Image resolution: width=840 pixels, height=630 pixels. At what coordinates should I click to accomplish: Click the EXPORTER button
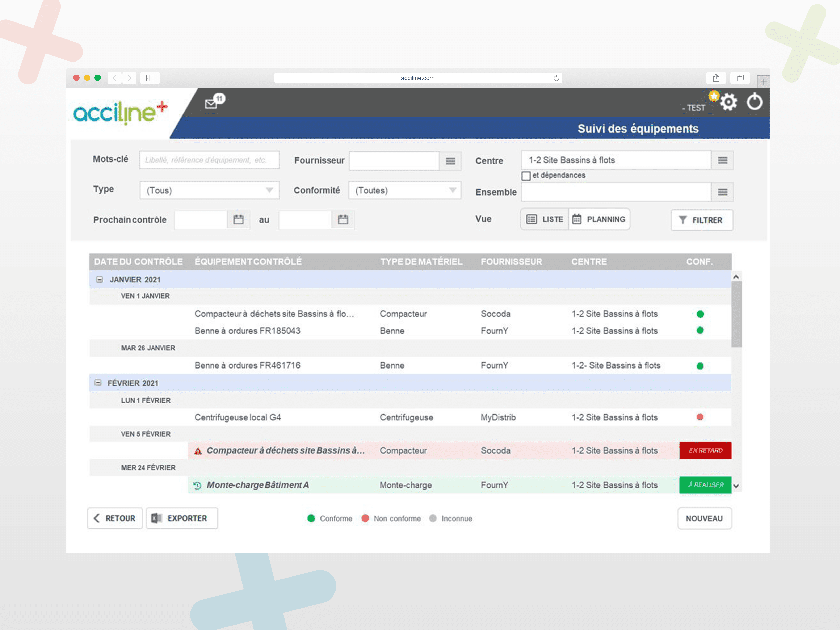click(x=182, y=518)
